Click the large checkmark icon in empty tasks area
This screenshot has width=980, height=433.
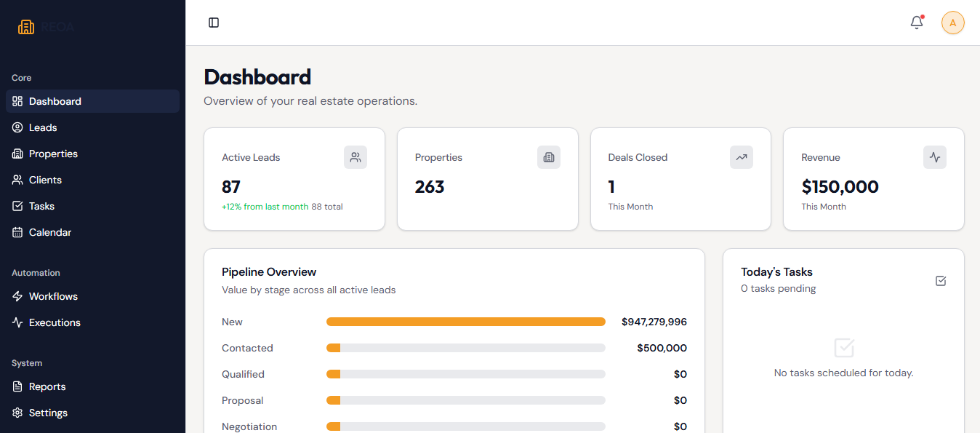[844, 347]
